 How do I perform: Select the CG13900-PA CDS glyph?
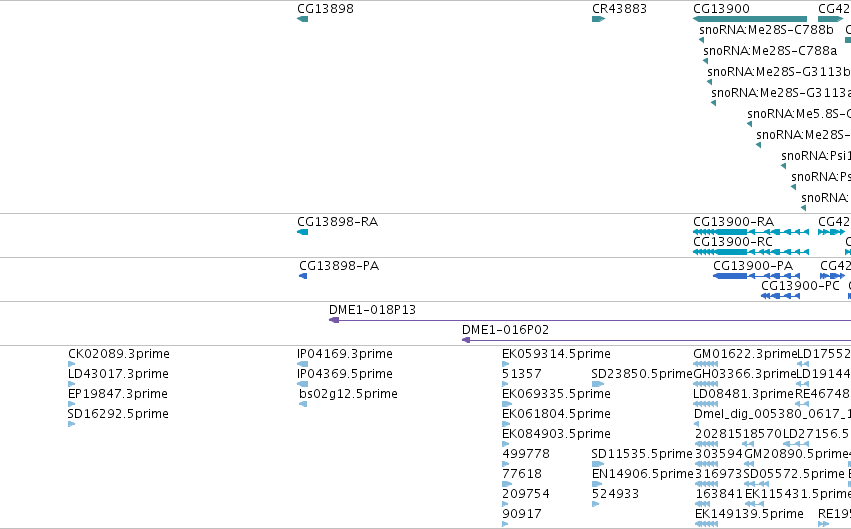click(756, 276)
